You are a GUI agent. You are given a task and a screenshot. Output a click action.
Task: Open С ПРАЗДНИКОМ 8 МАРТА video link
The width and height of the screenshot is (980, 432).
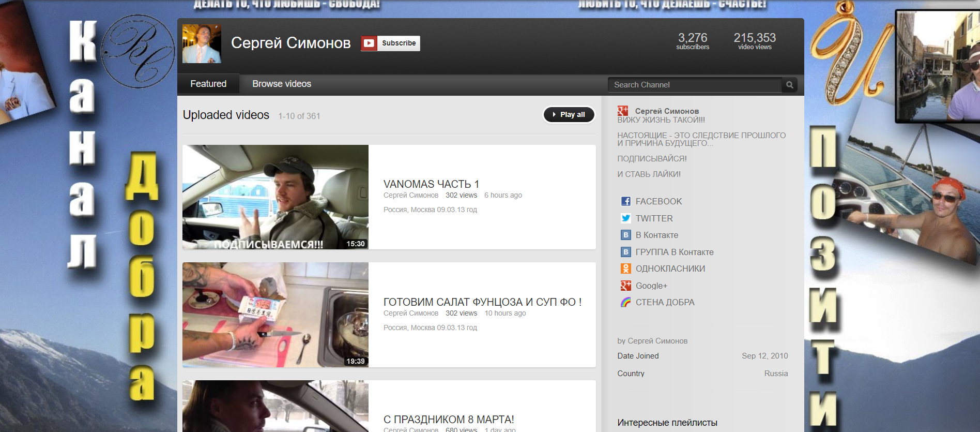click(x=448, y=420)
